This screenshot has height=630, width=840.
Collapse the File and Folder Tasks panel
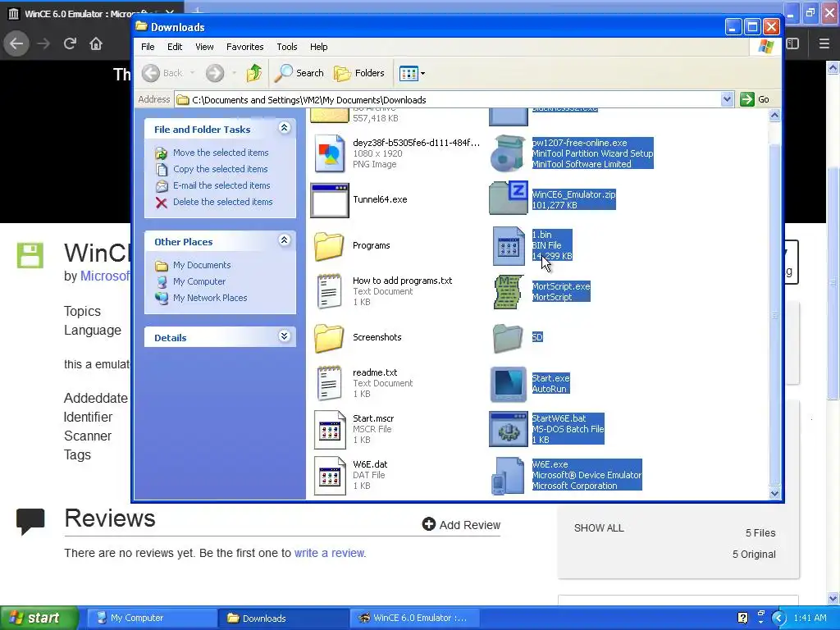click(284, 127)
